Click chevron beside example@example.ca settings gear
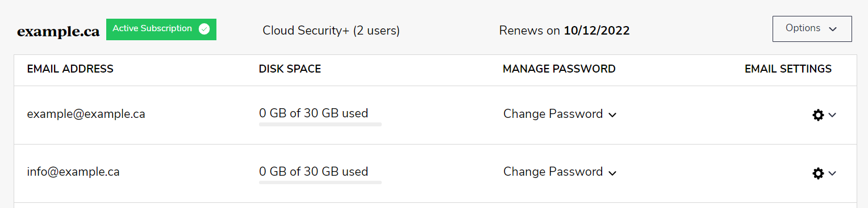This screenshot has height=208, width=868. point(832,115)
